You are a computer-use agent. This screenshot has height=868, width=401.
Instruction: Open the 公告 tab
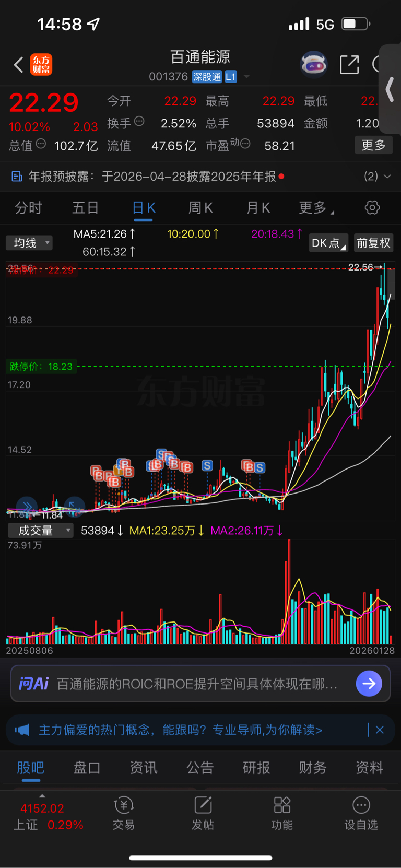[200, 768]
